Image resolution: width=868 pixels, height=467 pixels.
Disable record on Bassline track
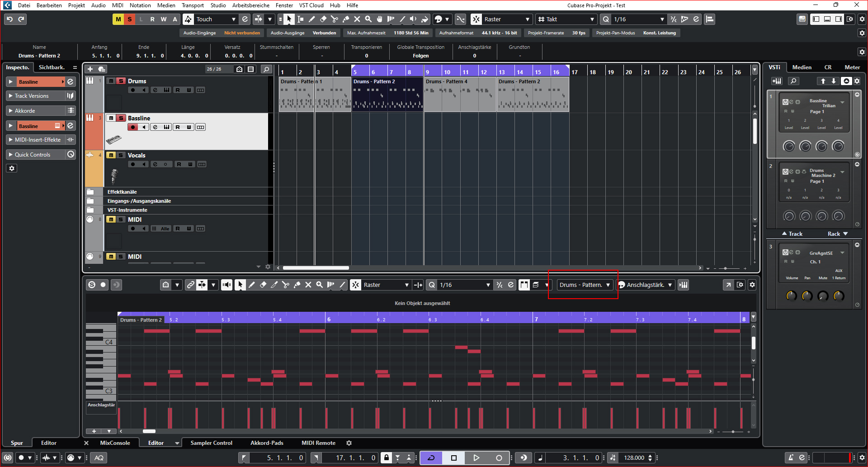pyautogui.click(x=133, y=127)
